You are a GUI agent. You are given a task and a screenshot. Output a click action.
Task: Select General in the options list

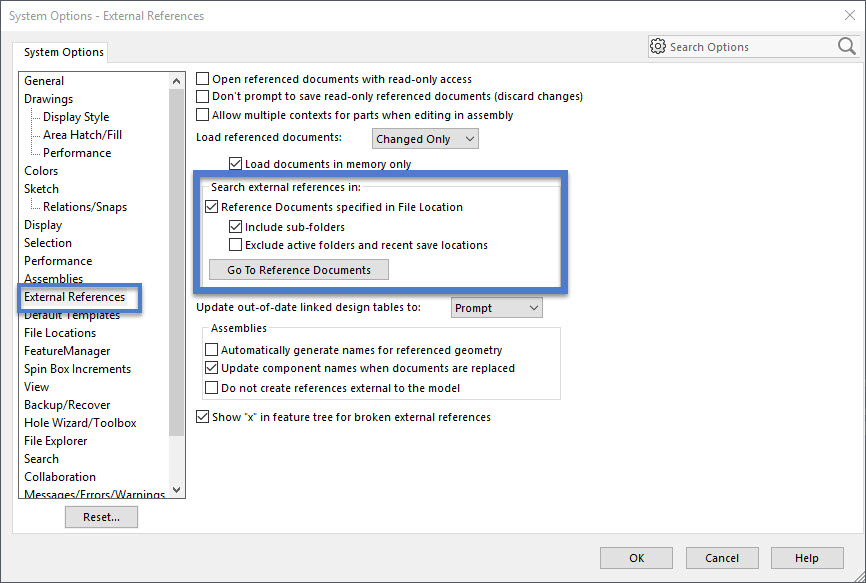44,81
